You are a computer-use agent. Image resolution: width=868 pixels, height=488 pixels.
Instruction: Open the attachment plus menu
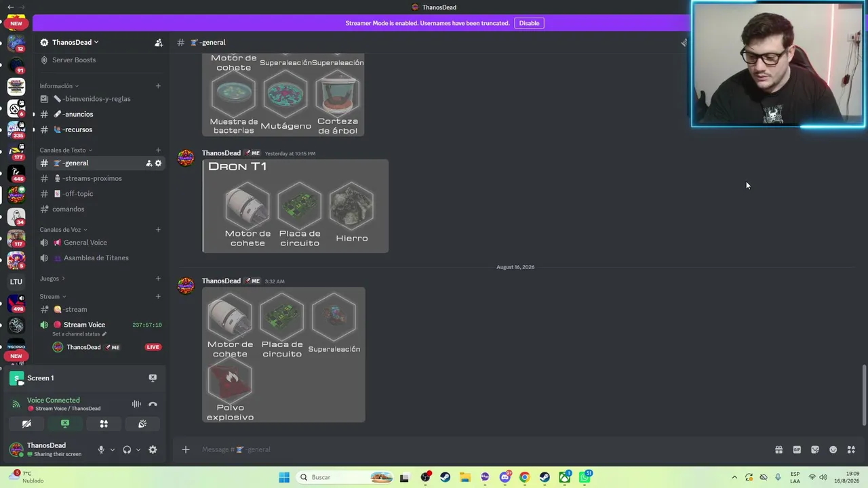(x=186, y=449)
